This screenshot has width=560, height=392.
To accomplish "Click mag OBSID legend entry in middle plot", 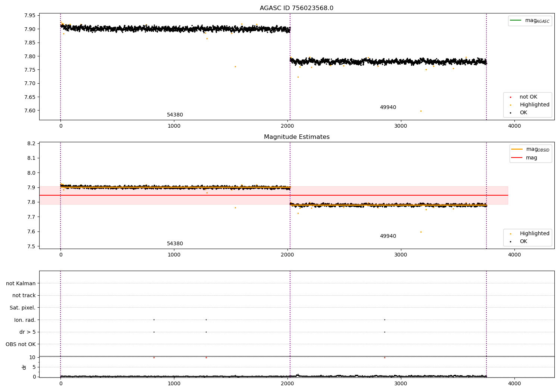I will point(530,149).
